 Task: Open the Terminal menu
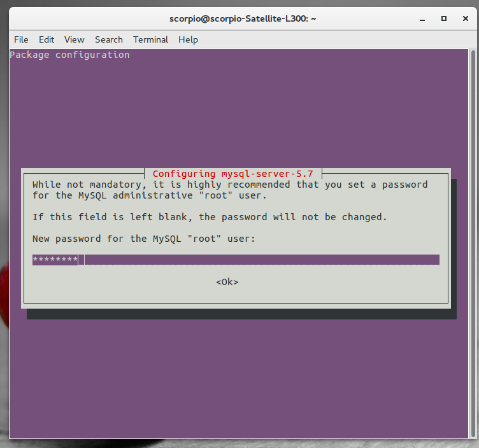coord(150,39)
